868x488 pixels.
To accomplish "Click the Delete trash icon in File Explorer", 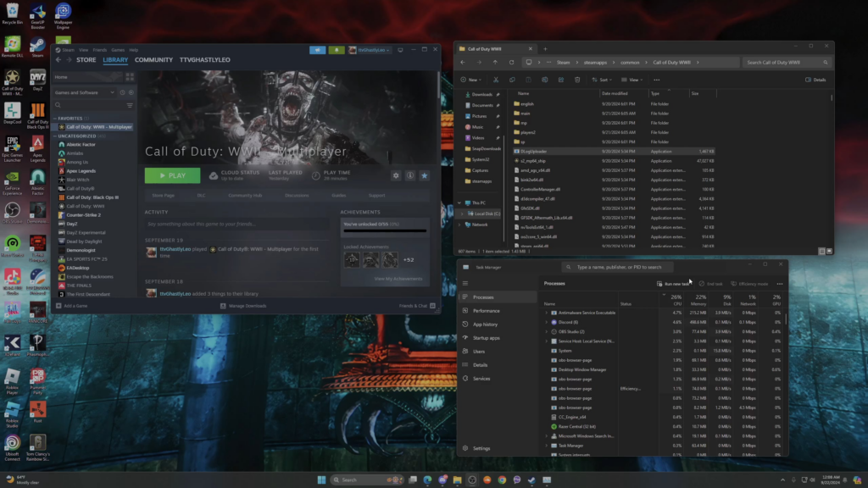I will pyautogui.click(x=577, y=80).
